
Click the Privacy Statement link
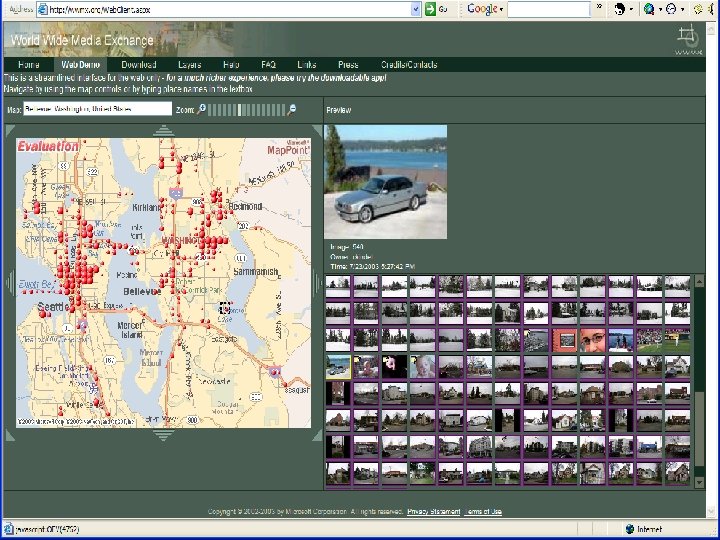[432, 512]
